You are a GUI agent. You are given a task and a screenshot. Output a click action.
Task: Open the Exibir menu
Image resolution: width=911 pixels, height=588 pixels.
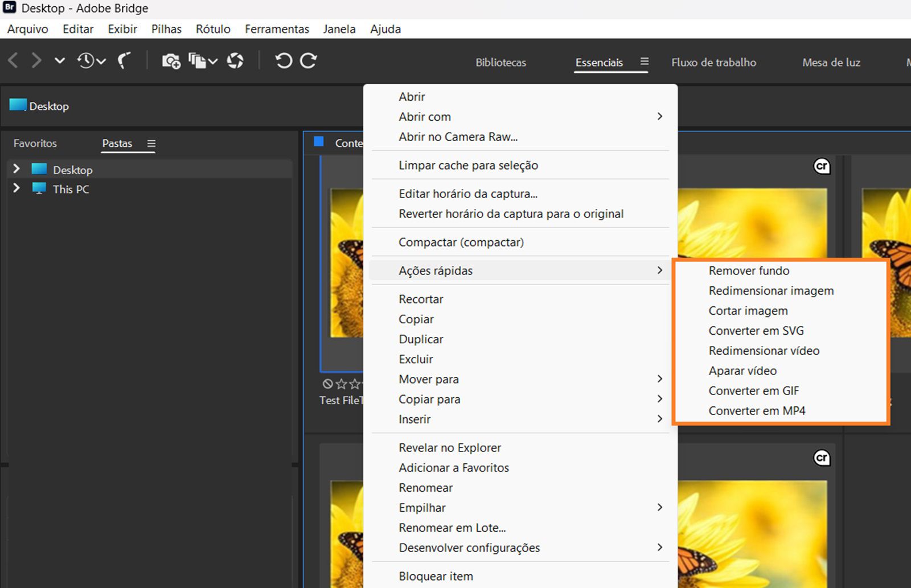122,29
